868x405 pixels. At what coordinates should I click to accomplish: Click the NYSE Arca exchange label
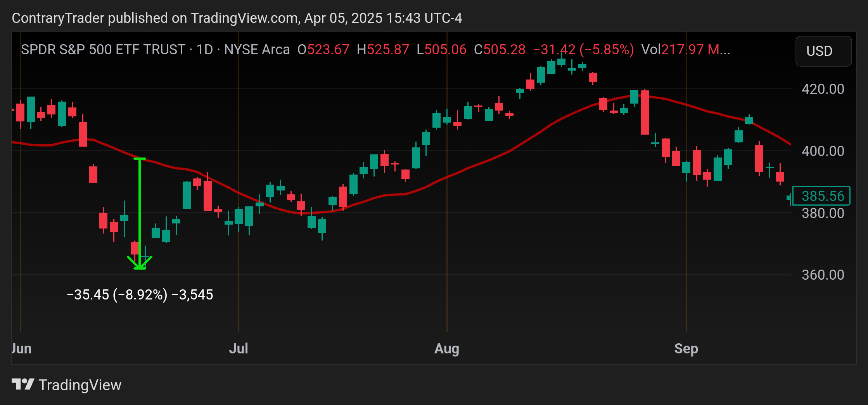pyautogui.click(x=257, y=50)
